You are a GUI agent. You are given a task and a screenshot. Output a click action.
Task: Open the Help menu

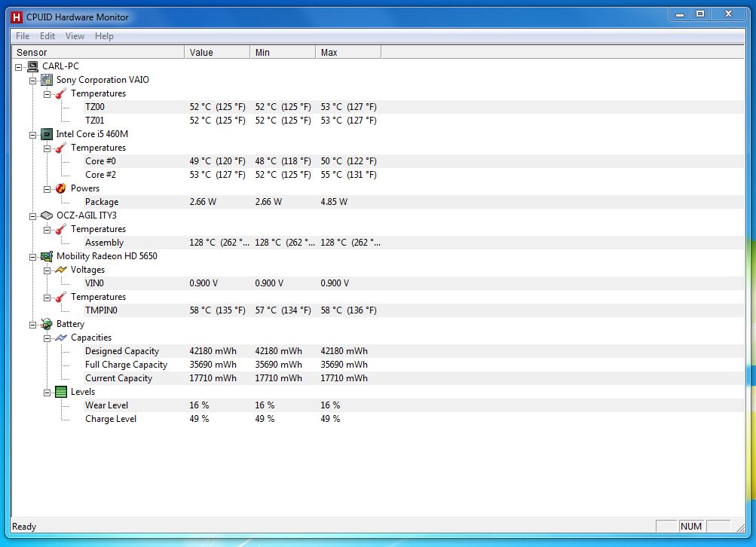tap(104, 36)
